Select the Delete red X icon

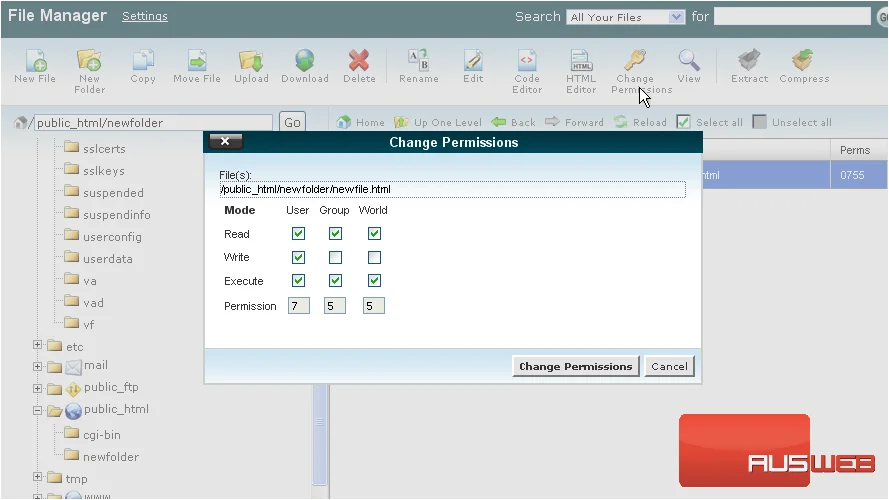[x=359, y=61]
